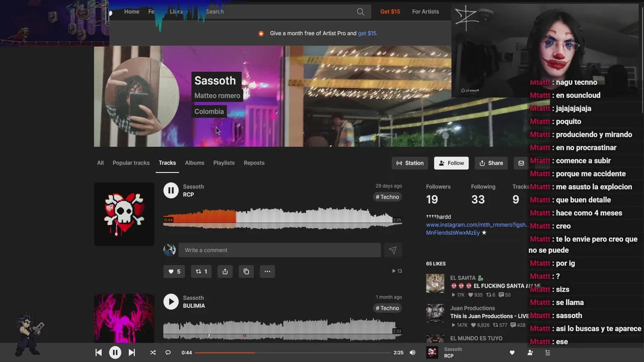This screenshot has width=644, height=362.
Task: Click the Station button
Action: pyautogui.click(x=410, y=163)
